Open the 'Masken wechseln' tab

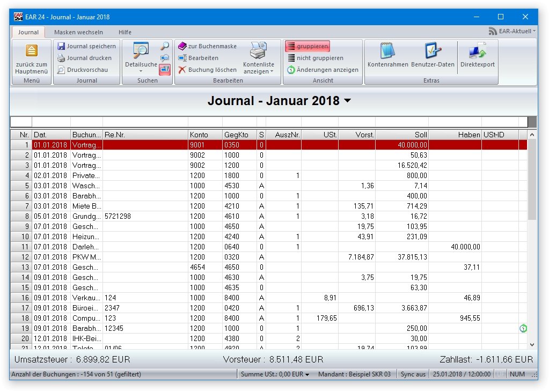click(x=78, y=32)
